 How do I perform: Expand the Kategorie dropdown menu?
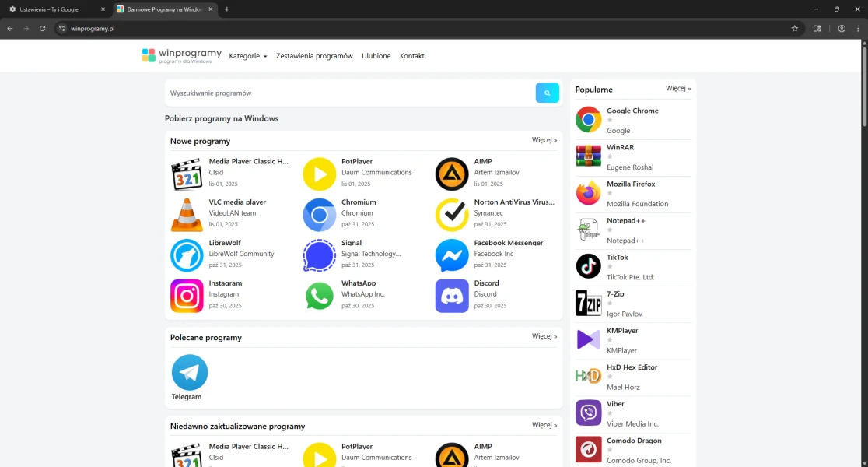click(x=247, y=56)
